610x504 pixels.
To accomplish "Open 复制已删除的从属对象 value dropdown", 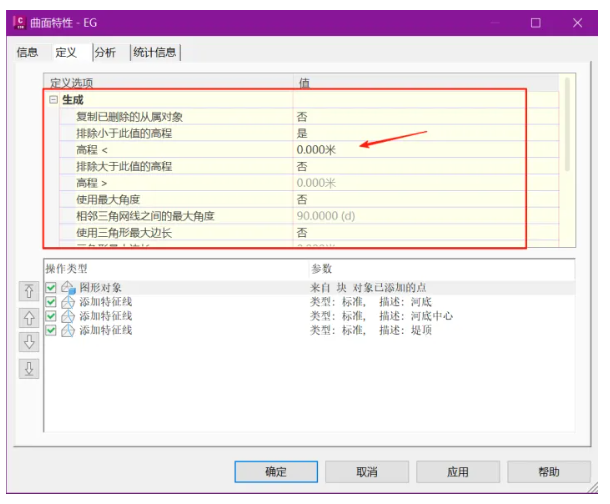I will click(x=426, y=117).
